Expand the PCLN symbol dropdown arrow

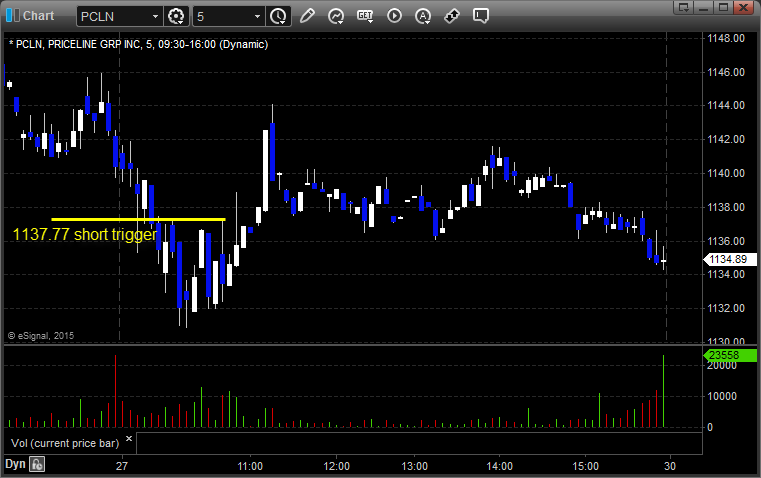[155, 16]
